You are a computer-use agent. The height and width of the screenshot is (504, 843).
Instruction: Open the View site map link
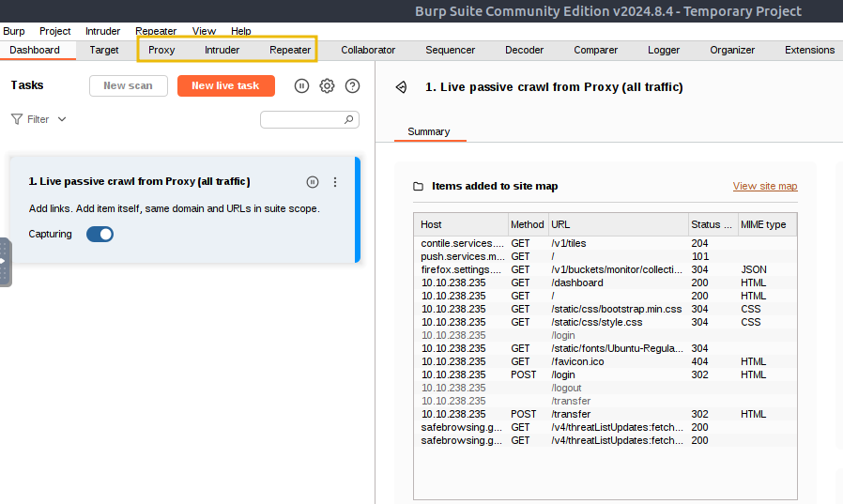point(765,186)
